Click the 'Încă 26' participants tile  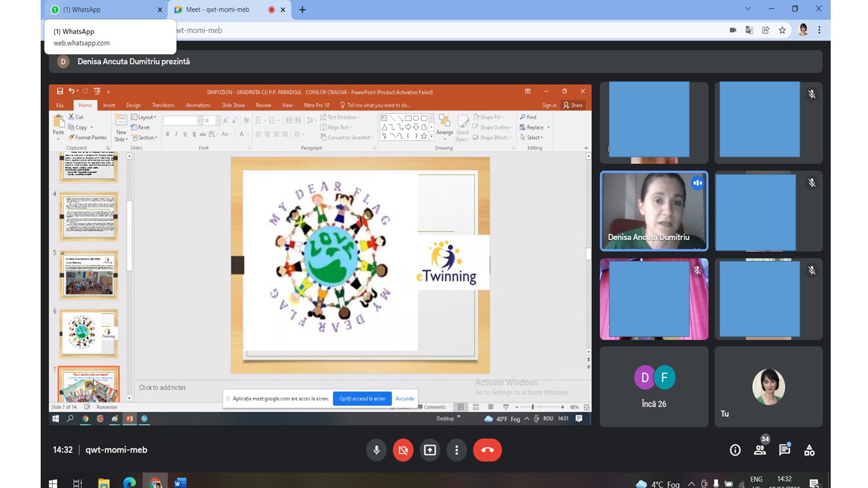tap(654, 386)
